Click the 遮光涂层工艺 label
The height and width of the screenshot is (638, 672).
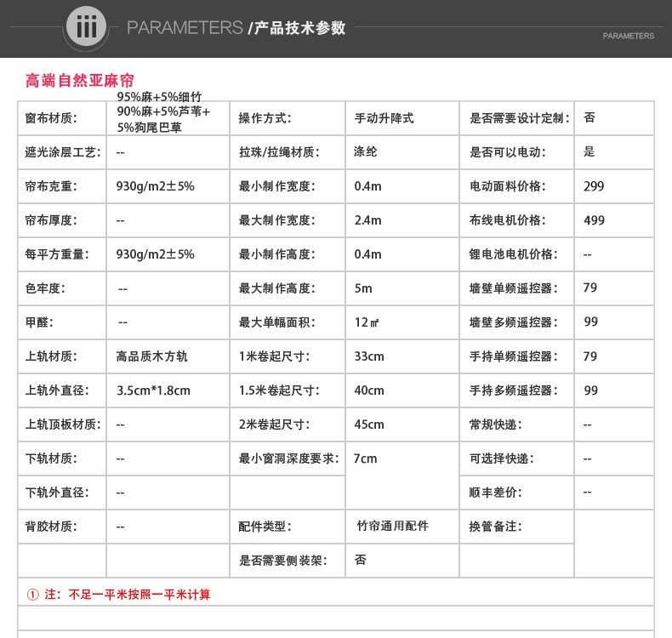tap(63, 152)
